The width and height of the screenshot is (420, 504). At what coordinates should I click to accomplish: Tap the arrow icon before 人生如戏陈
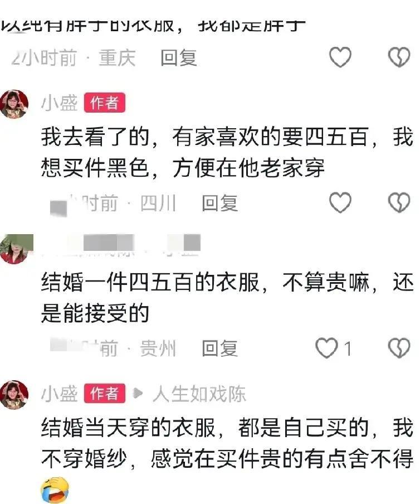click(x=138, y=393)
